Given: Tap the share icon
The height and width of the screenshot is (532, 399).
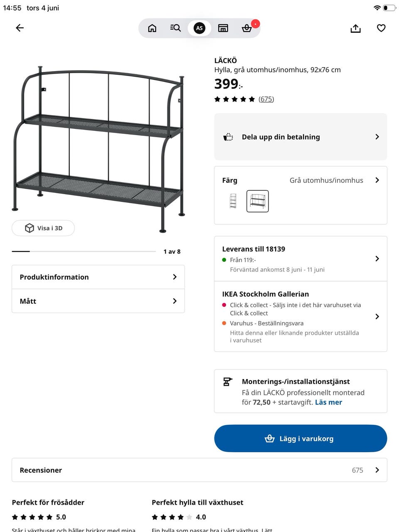Looking at the screenshot, I should 355,28.
